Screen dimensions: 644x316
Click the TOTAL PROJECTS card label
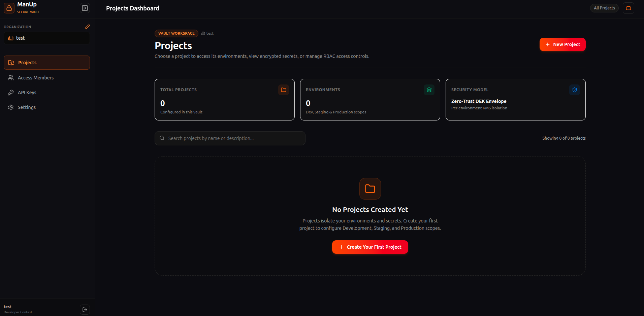[179, 90]
